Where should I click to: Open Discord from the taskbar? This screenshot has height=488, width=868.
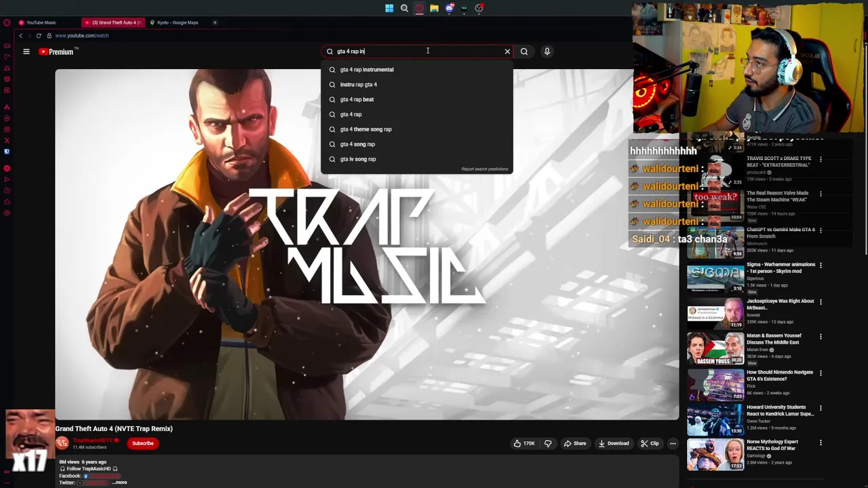449,8
